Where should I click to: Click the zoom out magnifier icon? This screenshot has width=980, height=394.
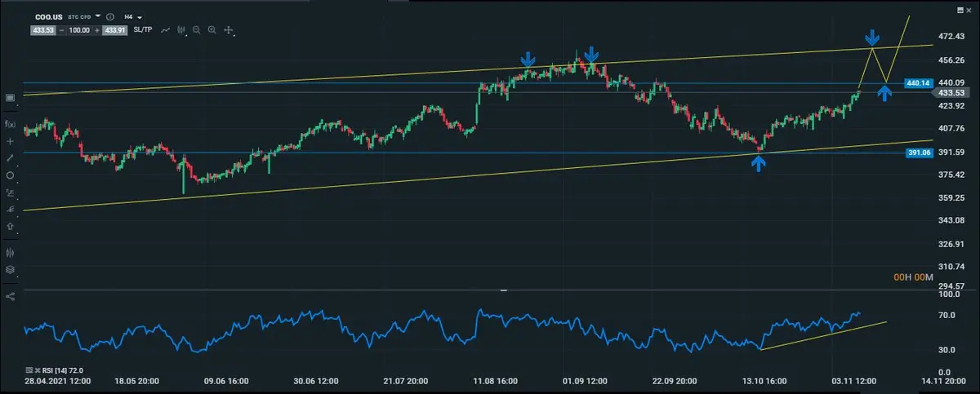(x=197, y=30)
